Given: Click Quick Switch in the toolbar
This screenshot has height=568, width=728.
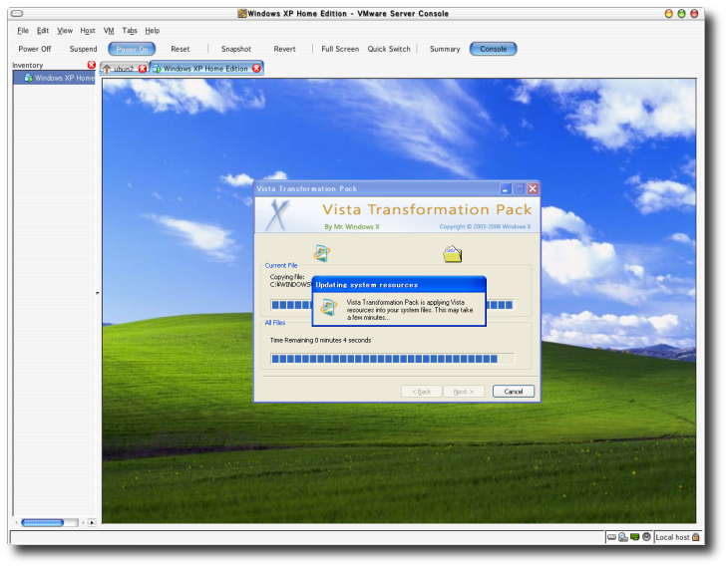Looking at the screenshot, I should click(389, 49).
